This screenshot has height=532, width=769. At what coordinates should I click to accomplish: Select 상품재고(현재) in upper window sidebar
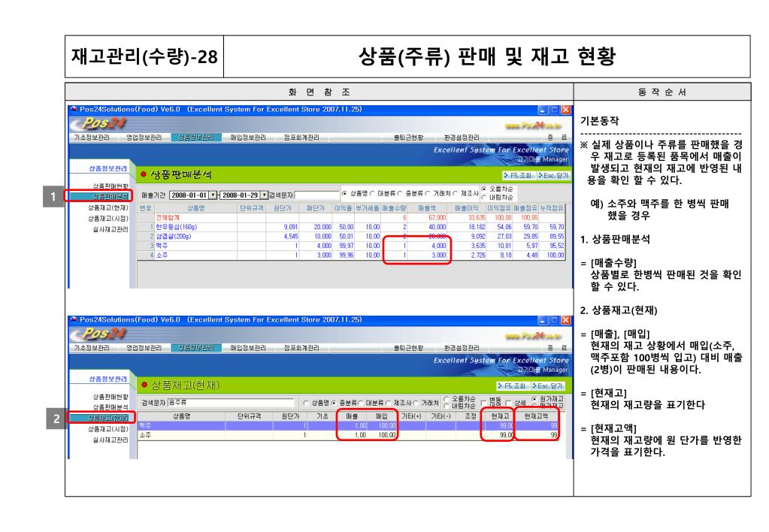pyautogui.click(x=108, y=208)
